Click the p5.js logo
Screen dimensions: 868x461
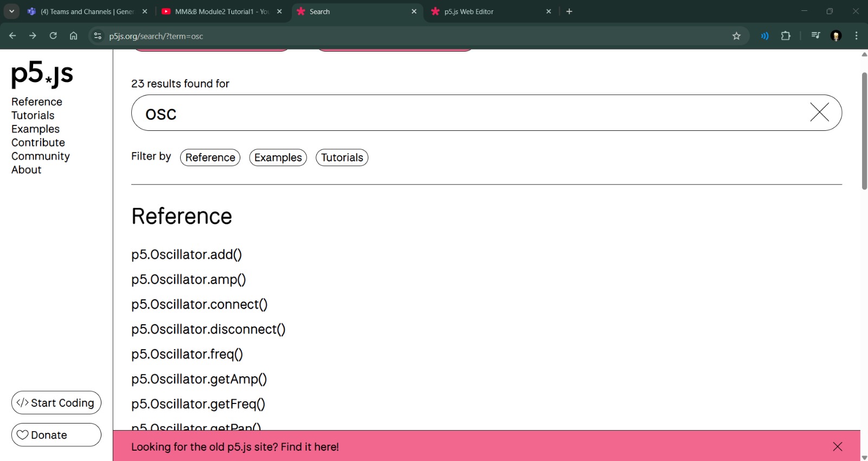pyautogui.click(x=42, y=74)
